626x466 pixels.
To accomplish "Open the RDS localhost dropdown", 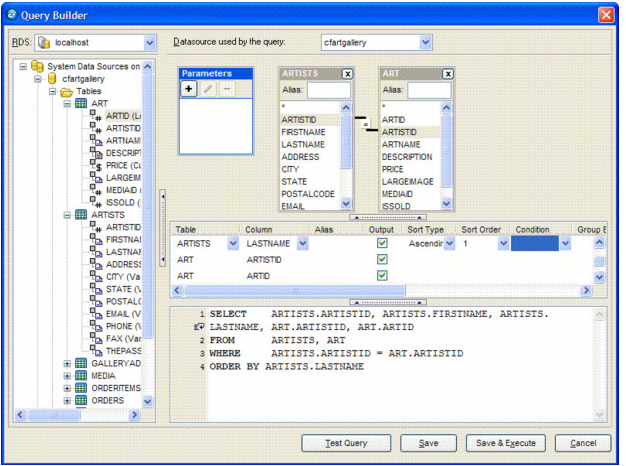I will click(150, 43).
